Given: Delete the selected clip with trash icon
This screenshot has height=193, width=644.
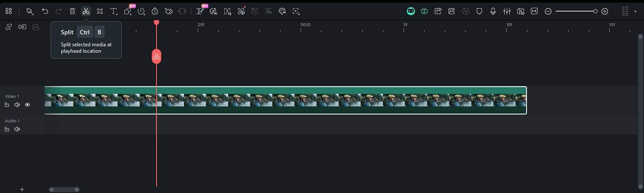Looking at the screenshot, I should click(72, 11).
